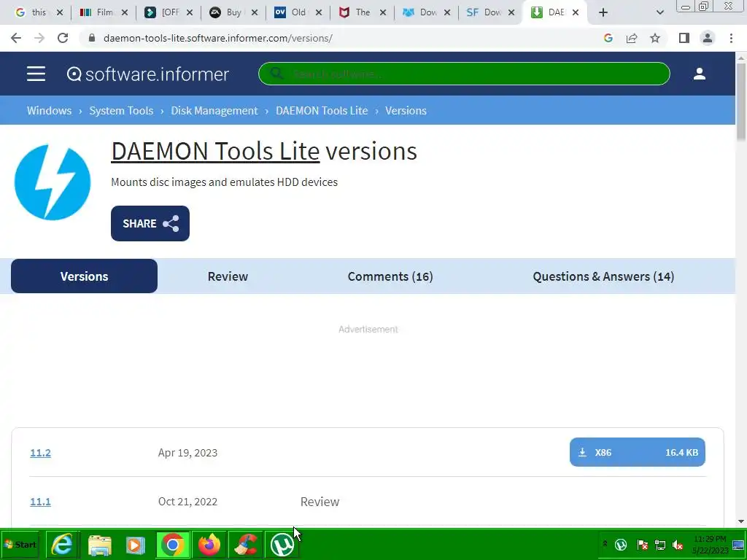Select the Versions tab
747x560 pixels.
85,276
